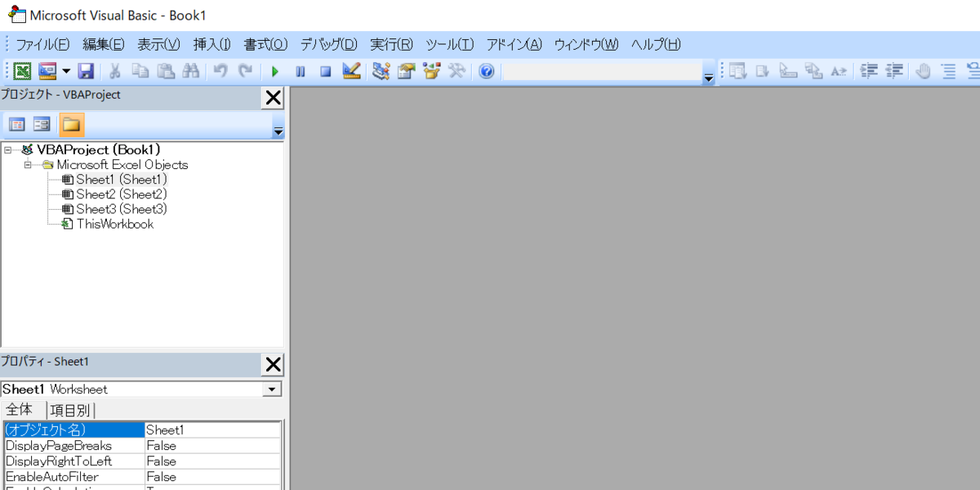Image resolution: width=980 pixels, height=490 pixels.
Task: Open the Object Browser icon
Action: pyautogui.click(x=430, y=71)
